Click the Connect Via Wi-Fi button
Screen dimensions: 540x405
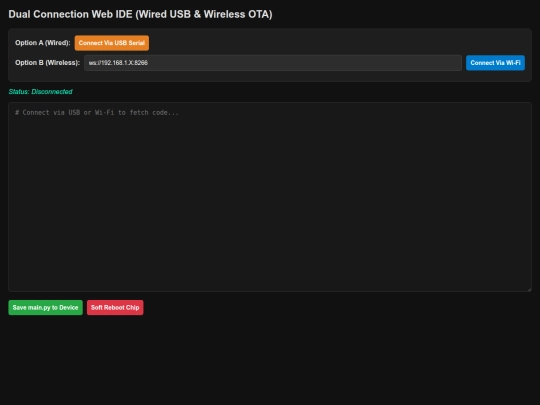(495, 63)
